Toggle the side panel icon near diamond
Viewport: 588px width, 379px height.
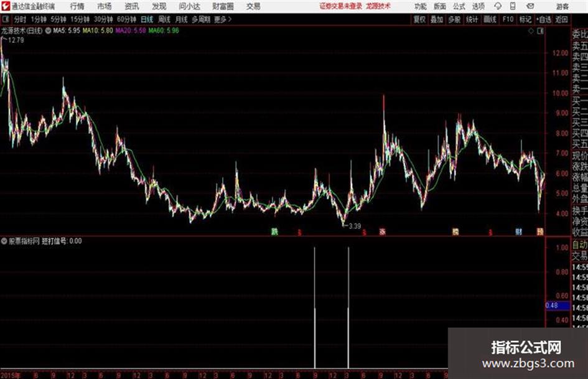[540, 31]
